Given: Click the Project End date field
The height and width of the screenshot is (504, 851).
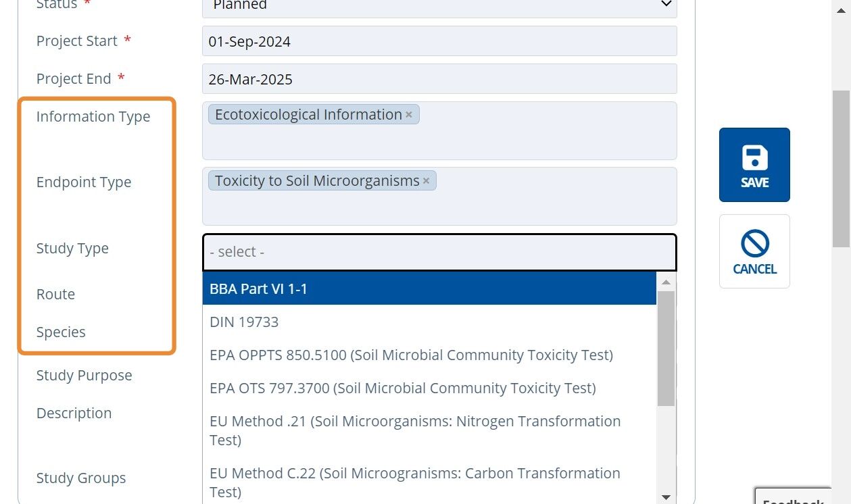Looking at the screenshot, I should coord(439,79).
